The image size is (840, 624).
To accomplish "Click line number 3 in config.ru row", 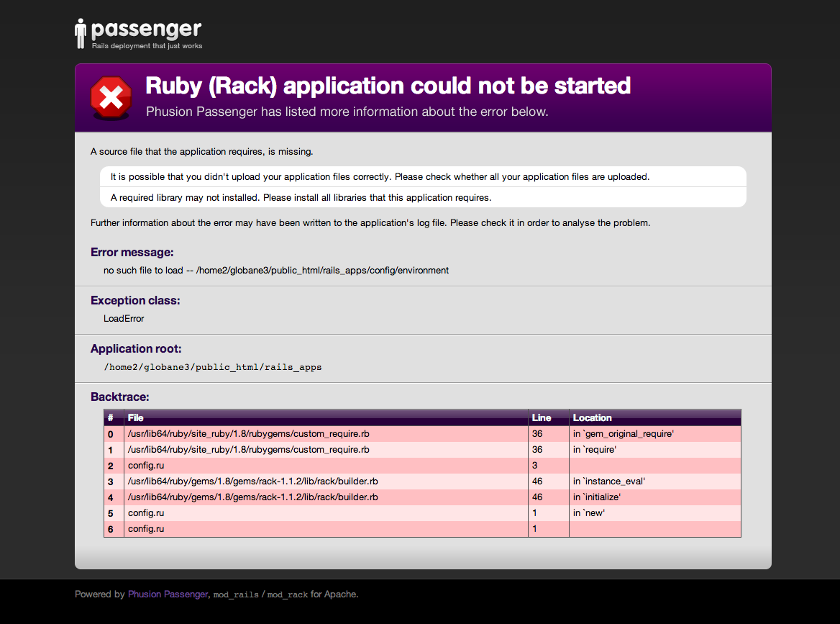I will coord(534,466).
